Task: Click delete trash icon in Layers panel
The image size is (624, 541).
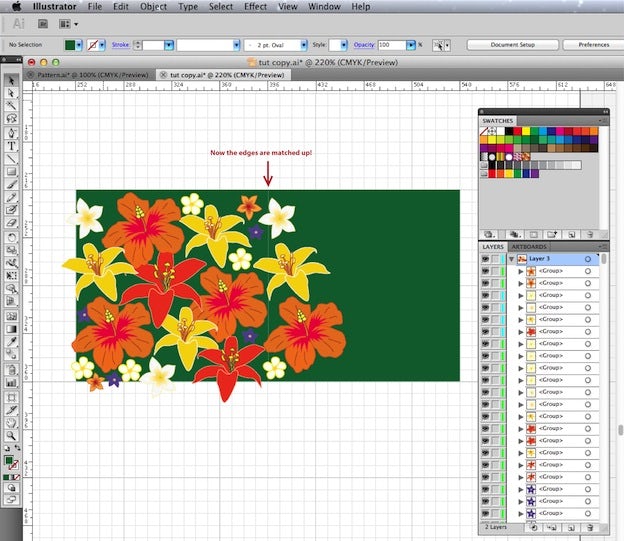Action: [x=590, y=528]
